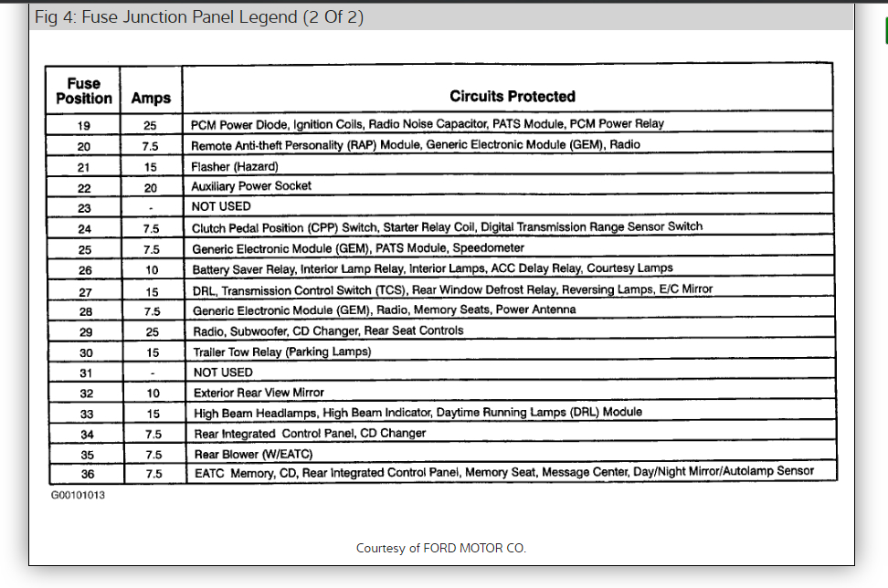888x588 pixels.
Task: Click fuse position 19 cell
Action: point(84,126)
